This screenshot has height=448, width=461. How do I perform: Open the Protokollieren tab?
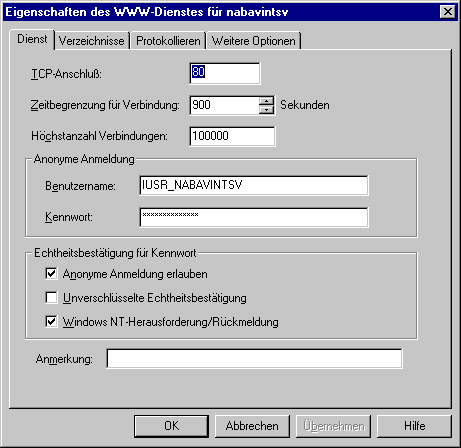[168, 41]
